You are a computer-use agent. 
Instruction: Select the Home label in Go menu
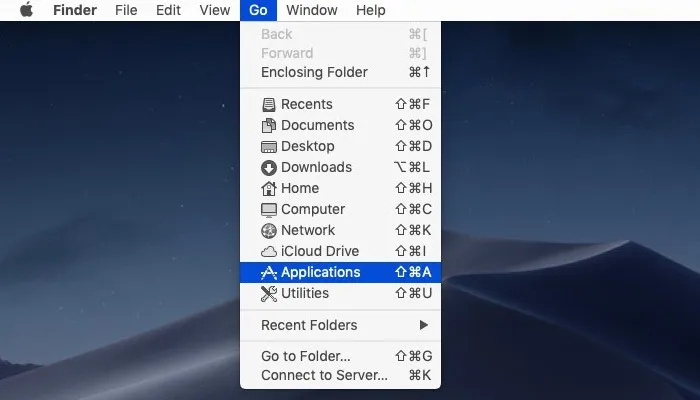[x=300, y=188]
